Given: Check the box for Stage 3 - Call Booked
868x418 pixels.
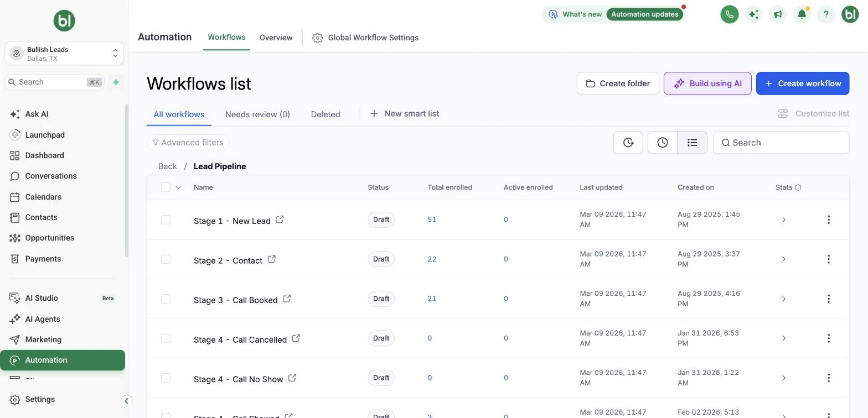Looking at the screenshot, I should pos(166,299).
